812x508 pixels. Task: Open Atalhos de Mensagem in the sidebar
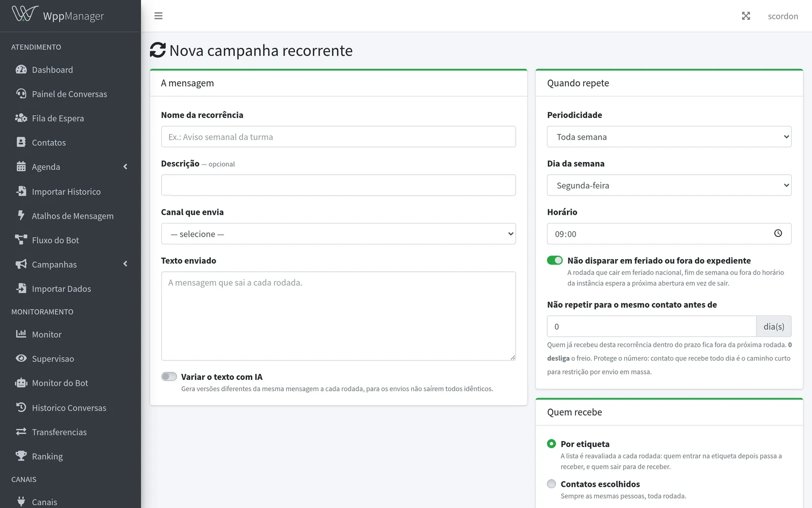[71, 215]
